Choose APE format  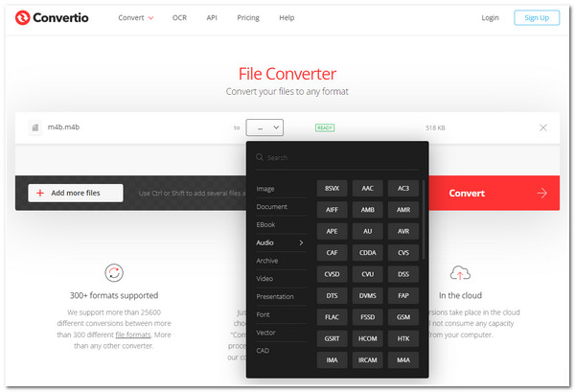pyautogui.click(x=332, y=231)
